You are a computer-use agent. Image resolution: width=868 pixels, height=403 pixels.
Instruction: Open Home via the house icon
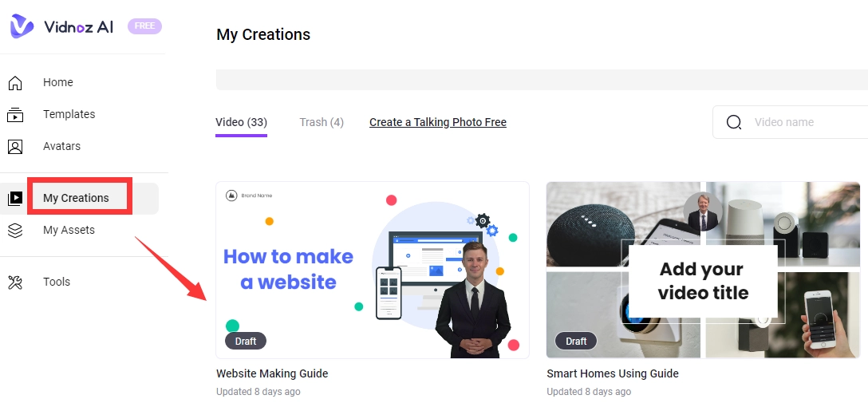coord(15,82)
